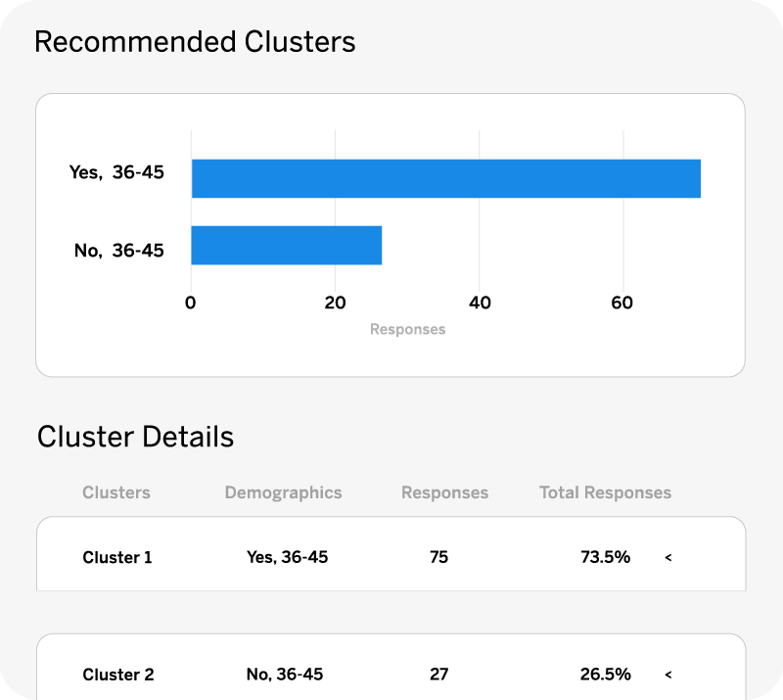Click the Yes, 36-45 chart label
The image size is (783, 700).
(116, 172)
